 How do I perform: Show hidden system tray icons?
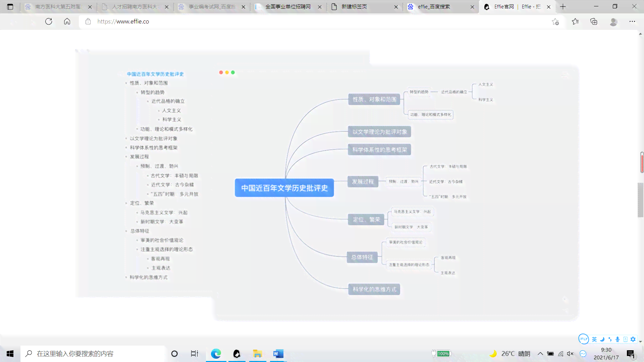pyautogui.click(x=540, y=354)
